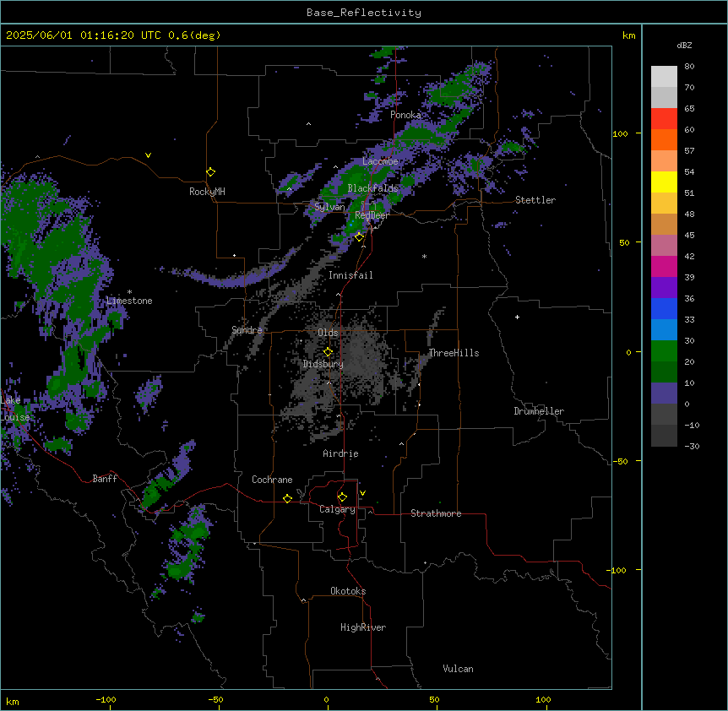Select the pink 45-42 dBZ legend swatch

(x=664, y=246)
